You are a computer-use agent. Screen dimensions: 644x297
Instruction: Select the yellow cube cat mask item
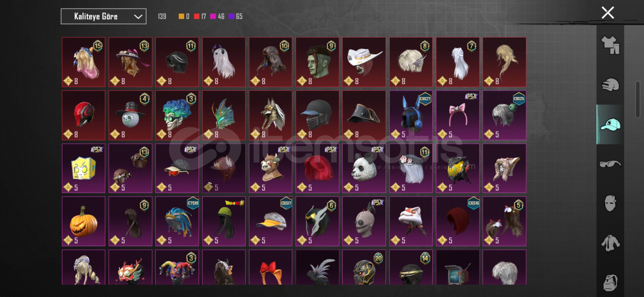click(83, 168)
